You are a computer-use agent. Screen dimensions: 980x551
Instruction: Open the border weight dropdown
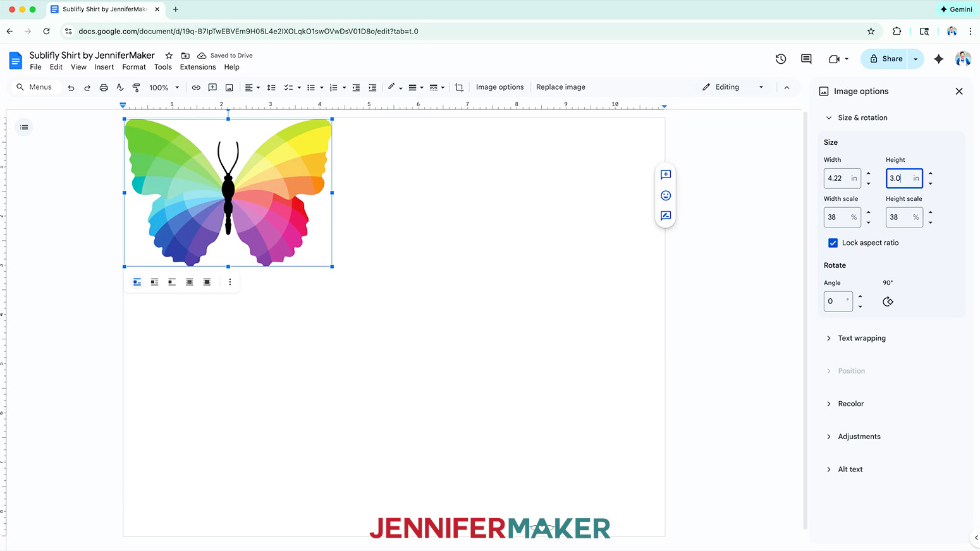coord(416,88)
